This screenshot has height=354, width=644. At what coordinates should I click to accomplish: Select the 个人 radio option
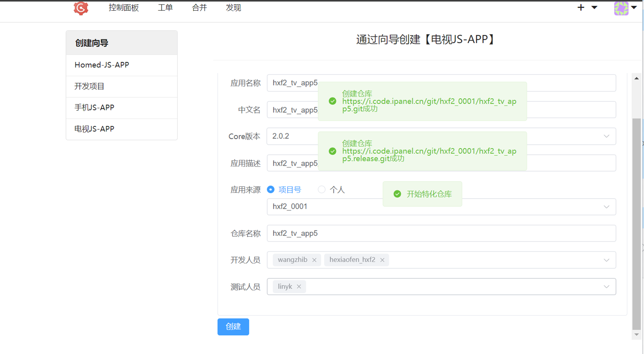coord(321,189)
